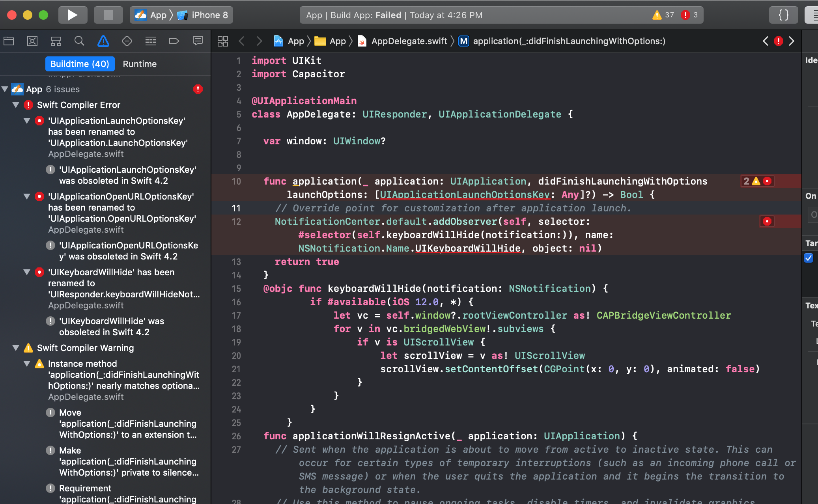This screenshot has width=818, height=504.
Task: Collapse the Swift Compiler Error group
Action: click(16, 105)
